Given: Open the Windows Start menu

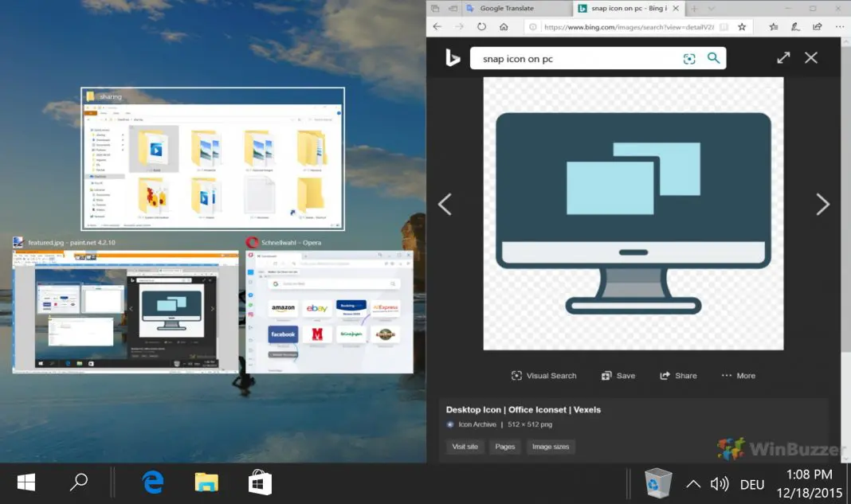Looking at the screenshot, I should click(x=26, y=483).
